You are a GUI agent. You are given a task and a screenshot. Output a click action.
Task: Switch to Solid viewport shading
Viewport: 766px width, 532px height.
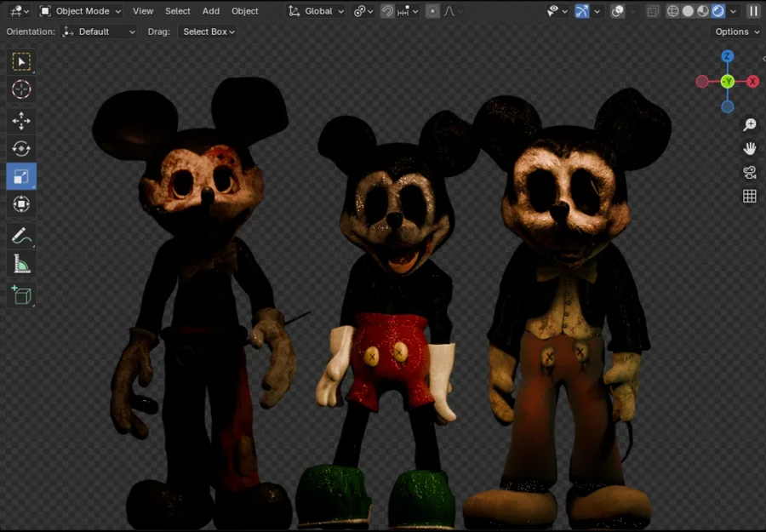click(689, 11)
